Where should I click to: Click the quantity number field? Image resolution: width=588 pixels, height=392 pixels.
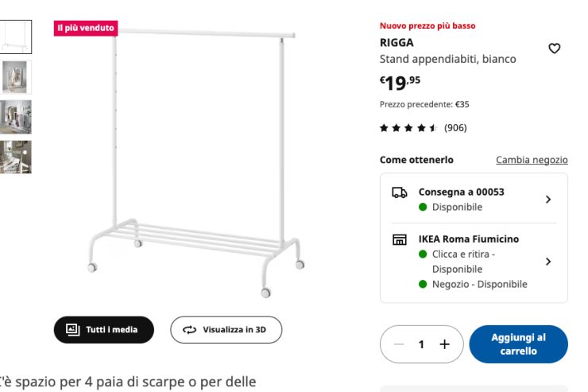pyautogui.click(x=422, y=344)
